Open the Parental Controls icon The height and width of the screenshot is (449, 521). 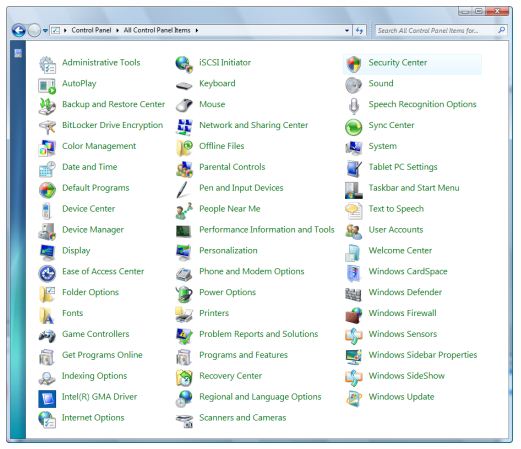[x=184, y=168]
